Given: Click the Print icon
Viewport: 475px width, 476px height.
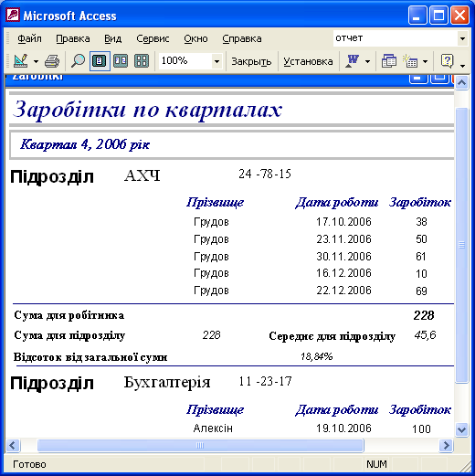Looking at the screenshot, I should point(52,61).
